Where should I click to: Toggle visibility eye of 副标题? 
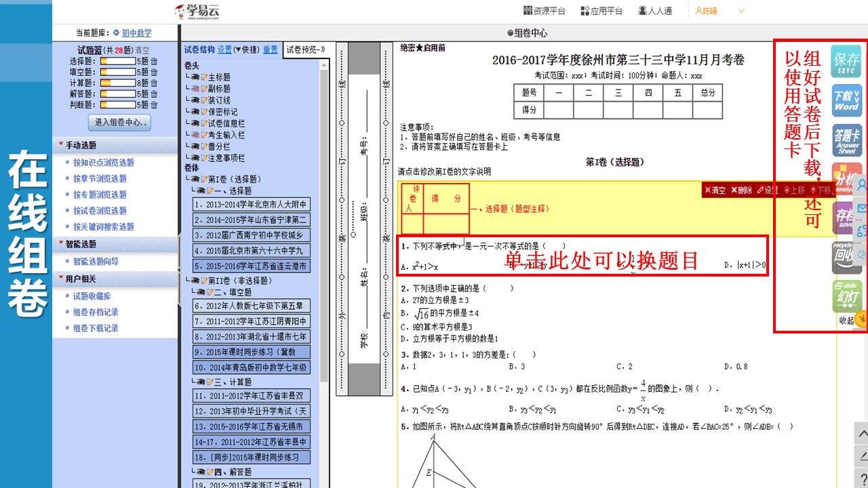click(195, 89)
